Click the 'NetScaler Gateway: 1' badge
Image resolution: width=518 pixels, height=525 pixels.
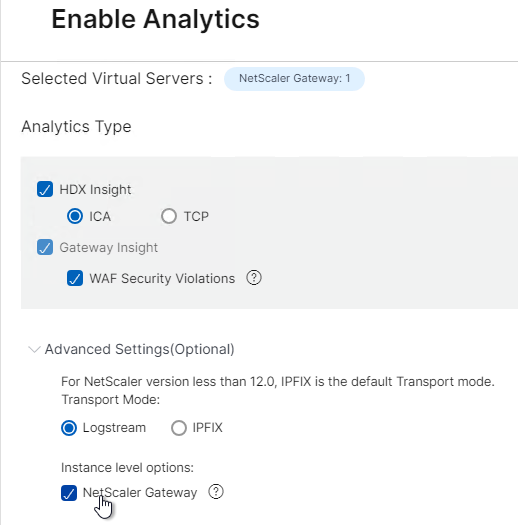[294, 79]
